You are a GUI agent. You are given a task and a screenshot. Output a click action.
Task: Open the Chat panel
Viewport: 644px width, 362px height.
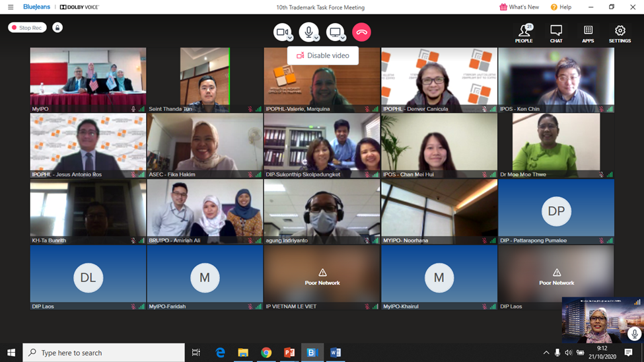tap(556, 34)
